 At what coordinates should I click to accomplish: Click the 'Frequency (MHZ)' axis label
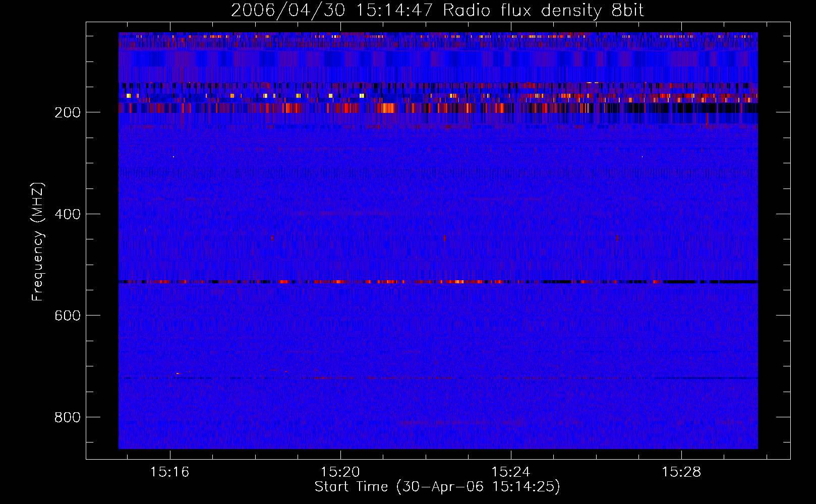38,242
